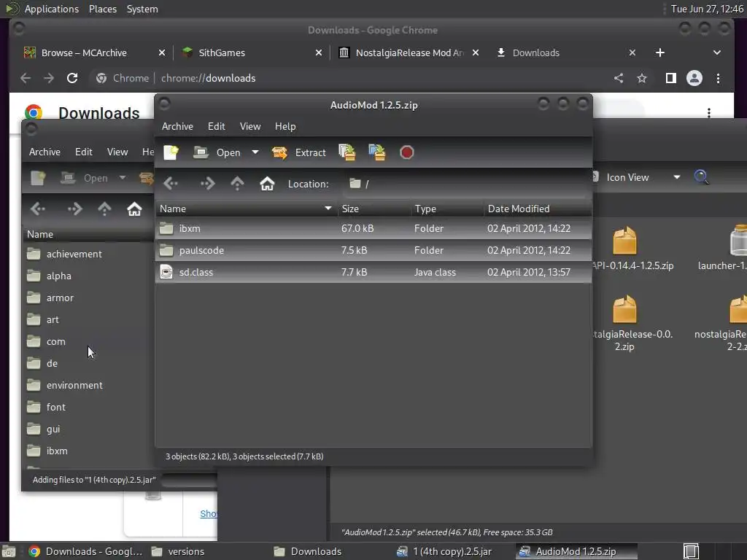Click up arrow in the jar archive window

(104, 209)
